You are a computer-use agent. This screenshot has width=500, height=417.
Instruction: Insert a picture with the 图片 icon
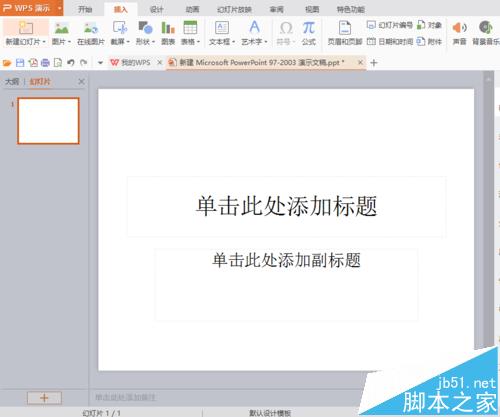tap(62, 28)
